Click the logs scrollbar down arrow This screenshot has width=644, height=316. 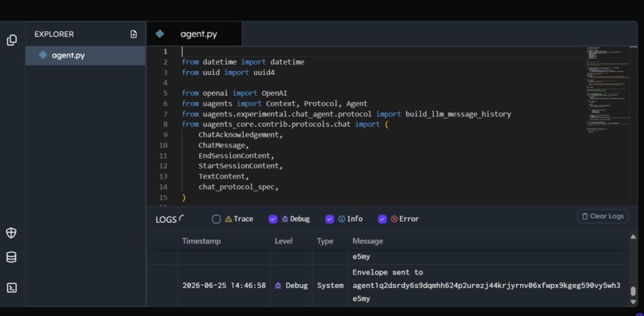click(x=633, y=302)
